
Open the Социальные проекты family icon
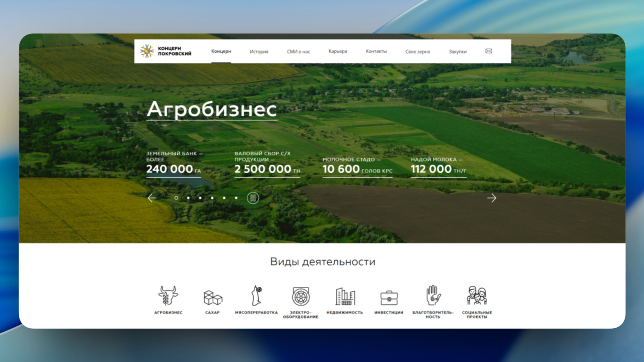pos(477,296)
